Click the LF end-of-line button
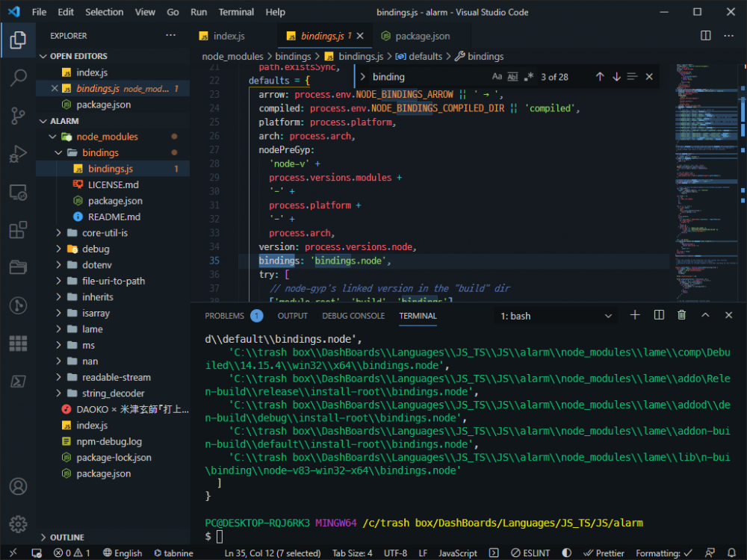 pos(423,553)
